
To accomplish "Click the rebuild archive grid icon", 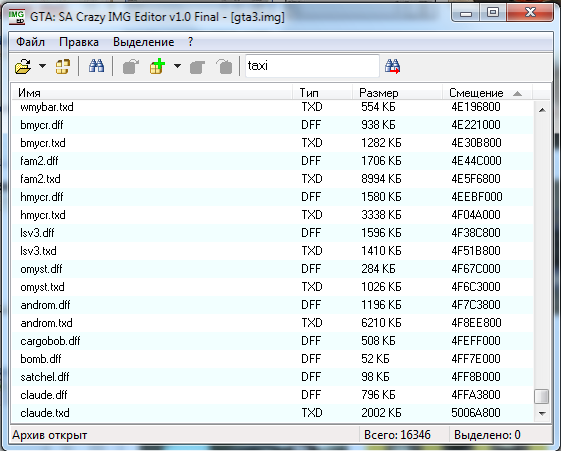I will [63, 66].
